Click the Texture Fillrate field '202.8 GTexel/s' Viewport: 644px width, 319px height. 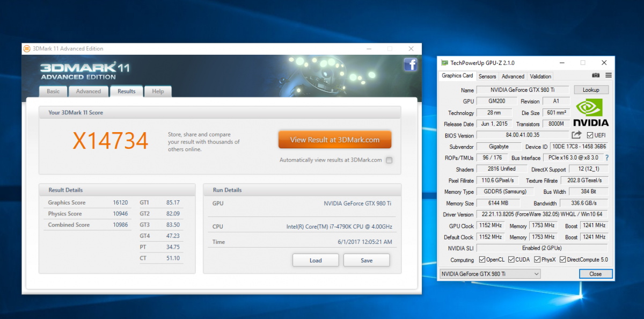(x=585, y=180)
